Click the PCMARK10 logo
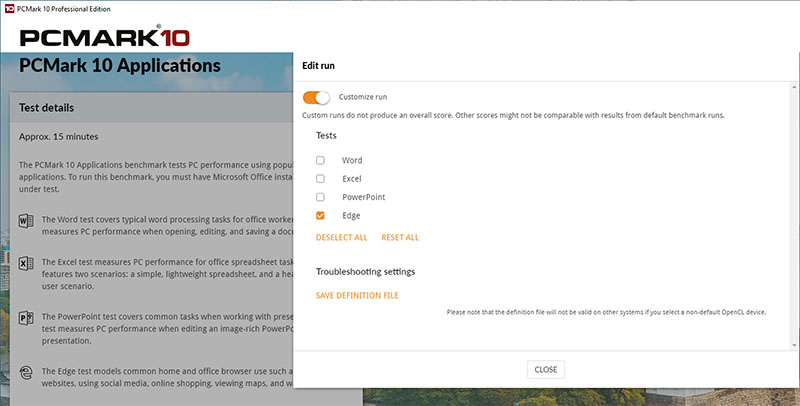 click(105, 36)
